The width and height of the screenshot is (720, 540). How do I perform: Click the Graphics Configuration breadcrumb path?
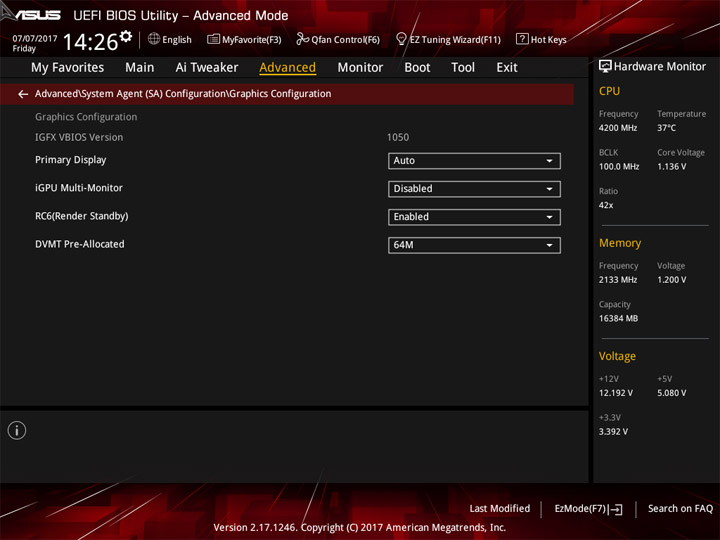(x=183, y=94)
